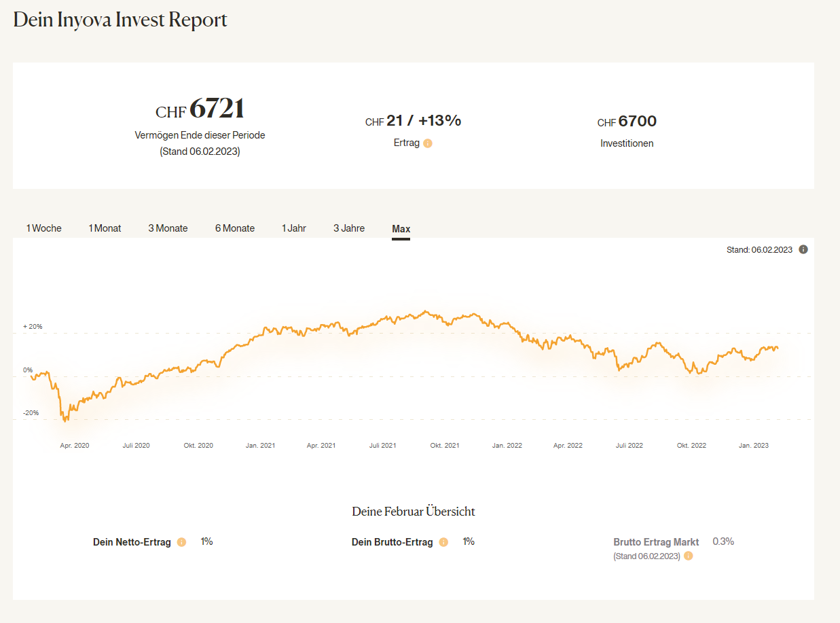Screen dimensions: 840x623
Task: Click the Dein Netto-Ertrag label
Action: pos(132,542)
